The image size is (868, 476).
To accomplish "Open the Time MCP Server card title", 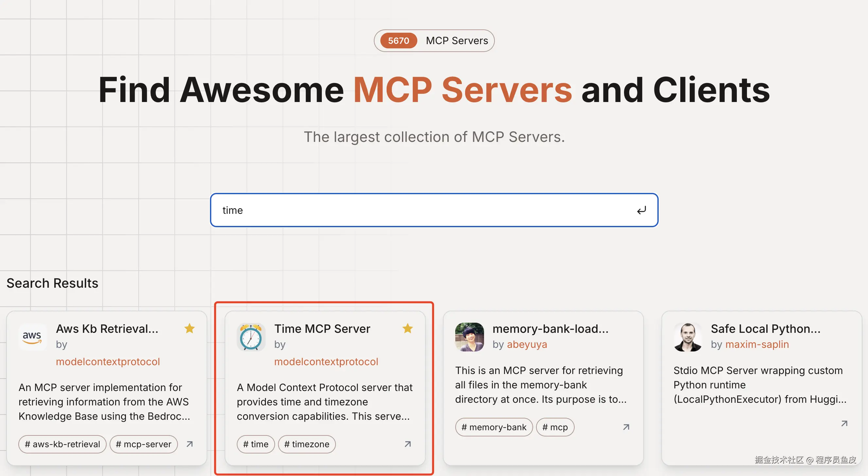I will pyautogui.click(x=322, y=329).
